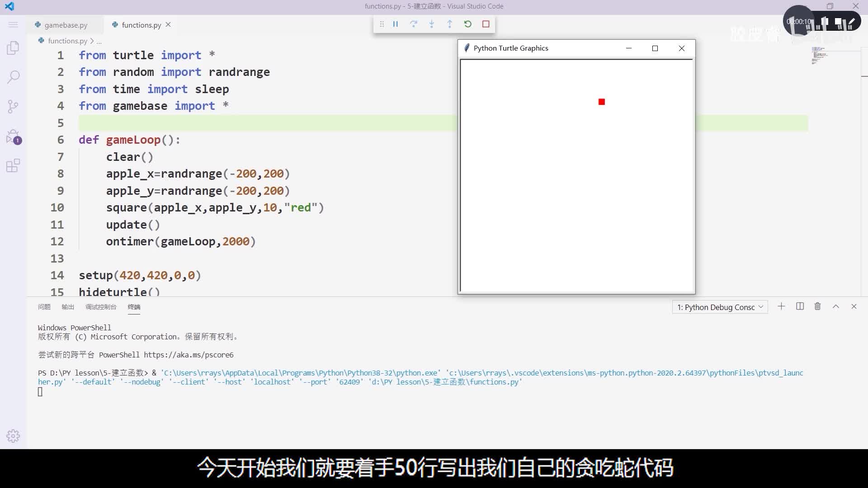Open the Manage gear settings icon
The image size is (868, 488).
coord(13,436)
